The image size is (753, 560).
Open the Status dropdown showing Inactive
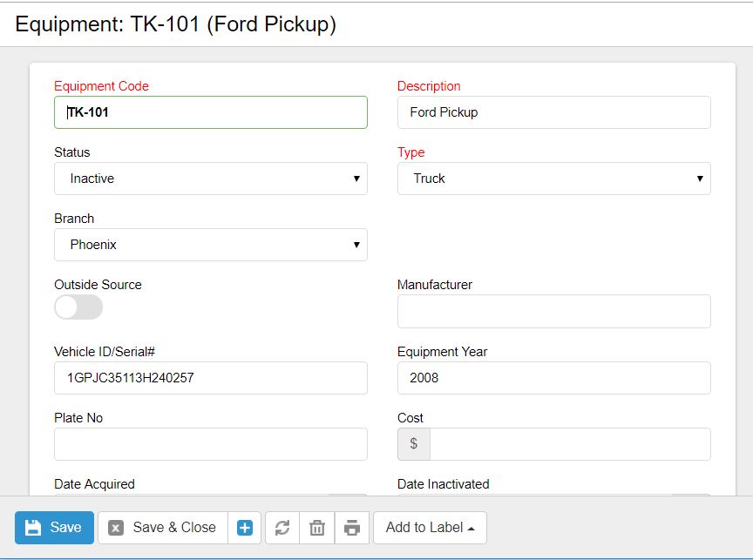tap(209, 179)
